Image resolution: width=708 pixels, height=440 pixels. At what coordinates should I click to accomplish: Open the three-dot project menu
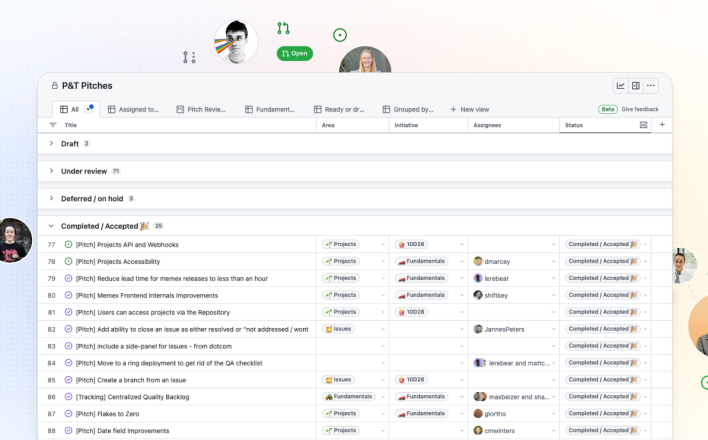[651, 86]
